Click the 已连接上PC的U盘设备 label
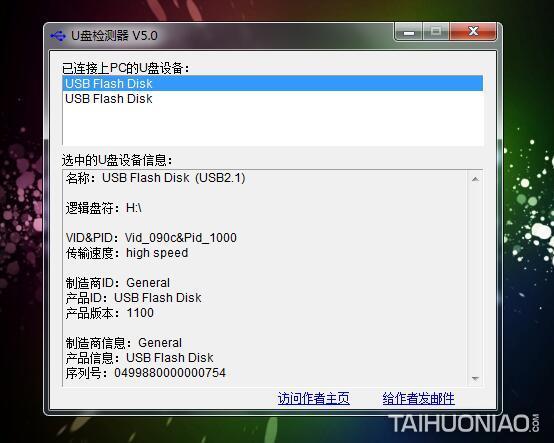Viewport: 554px width, 443px height. pyautogui.click(x=126, y=68)
